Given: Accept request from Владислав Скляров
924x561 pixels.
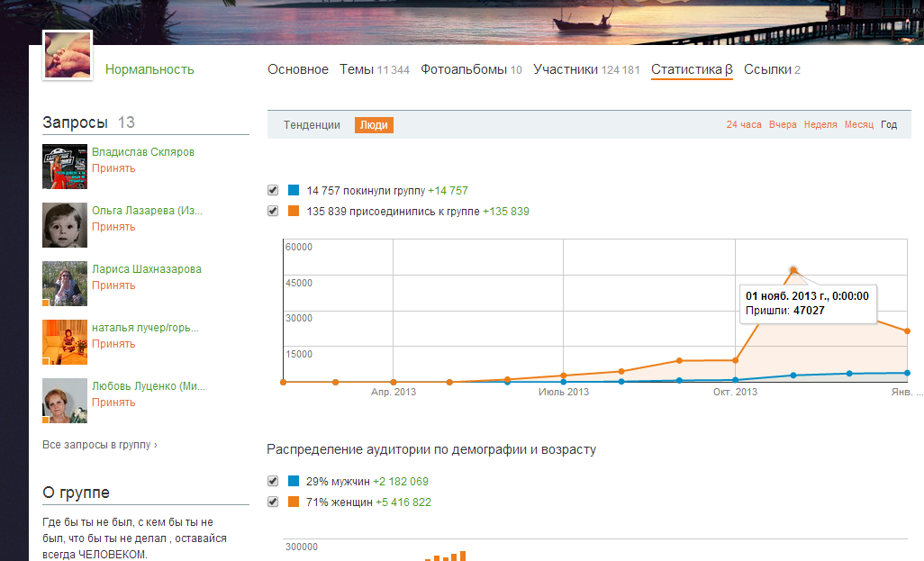Looking at the screenshot, I should (113, 168).
